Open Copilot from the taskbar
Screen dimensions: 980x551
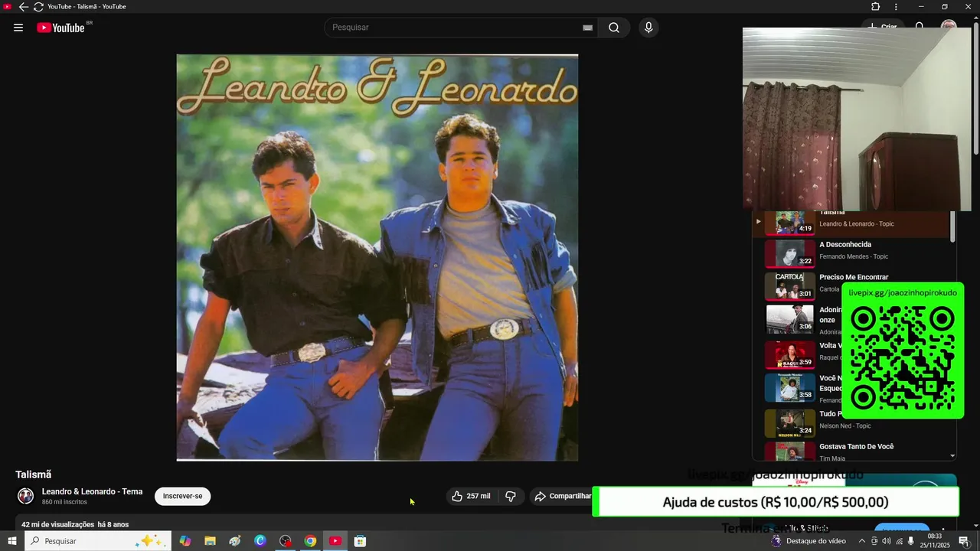tap(185, 541)
